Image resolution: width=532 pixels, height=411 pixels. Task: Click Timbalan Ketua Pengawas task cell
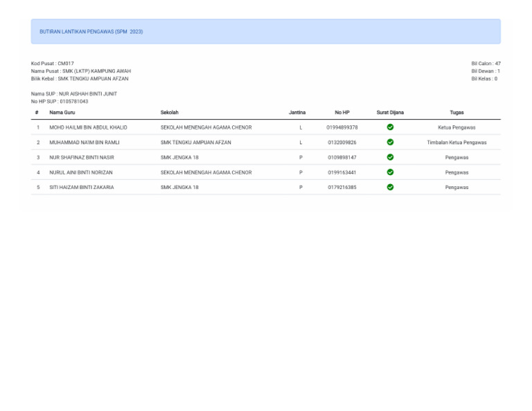click(456, 143)
